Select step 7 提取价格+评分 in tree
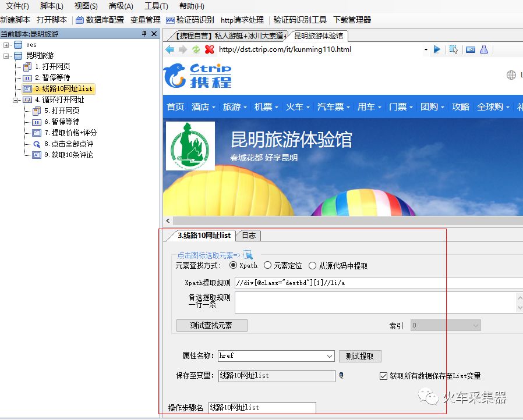The image size is (523, 420). pyautogui.click(x=70, y=133)
